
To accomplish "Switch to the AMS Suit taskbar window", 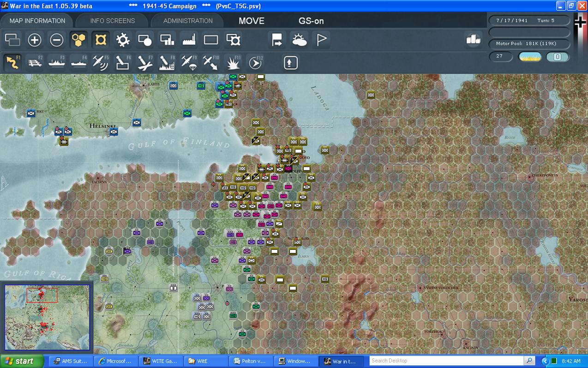I will [x=70, y=361].
